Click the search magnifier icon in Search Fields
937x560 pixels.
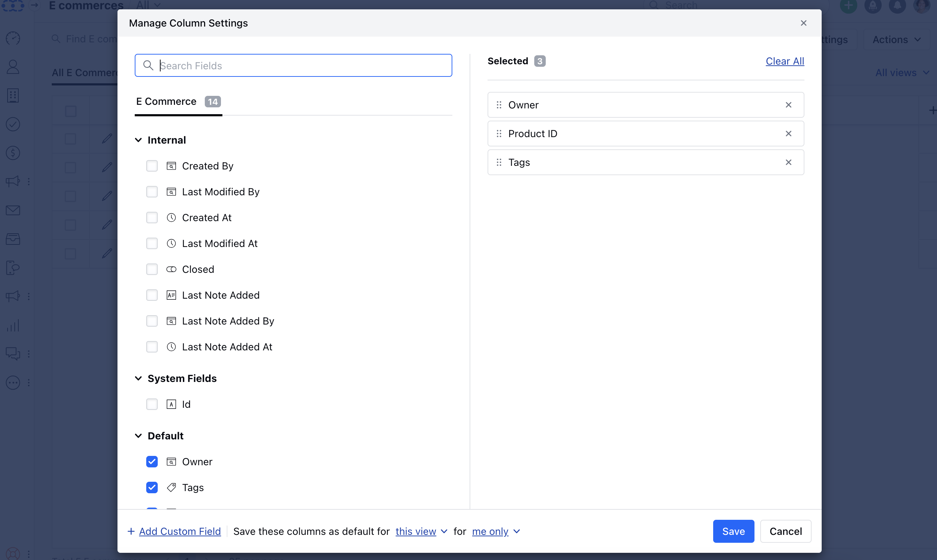tap(148, 65)
